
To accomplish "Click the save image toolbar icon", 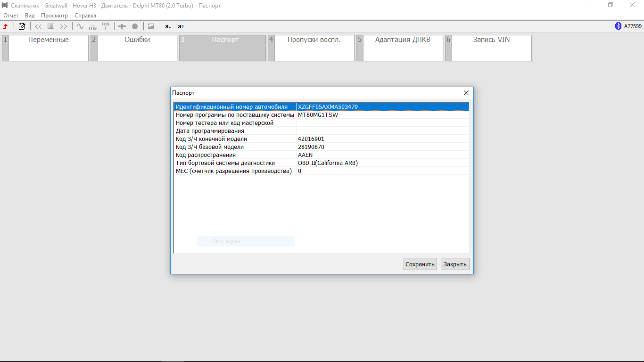I will click(x=151, y=26).
